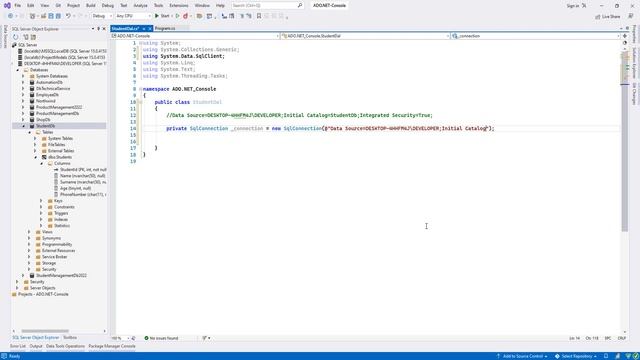Expand the Northwind database node
The image size is (640, 360).
point(23,101)
